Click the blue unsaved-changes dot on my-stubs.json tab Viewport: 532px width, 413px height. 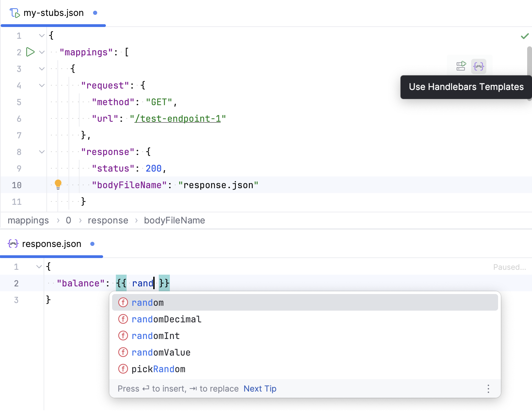click(x=95, y=12)
